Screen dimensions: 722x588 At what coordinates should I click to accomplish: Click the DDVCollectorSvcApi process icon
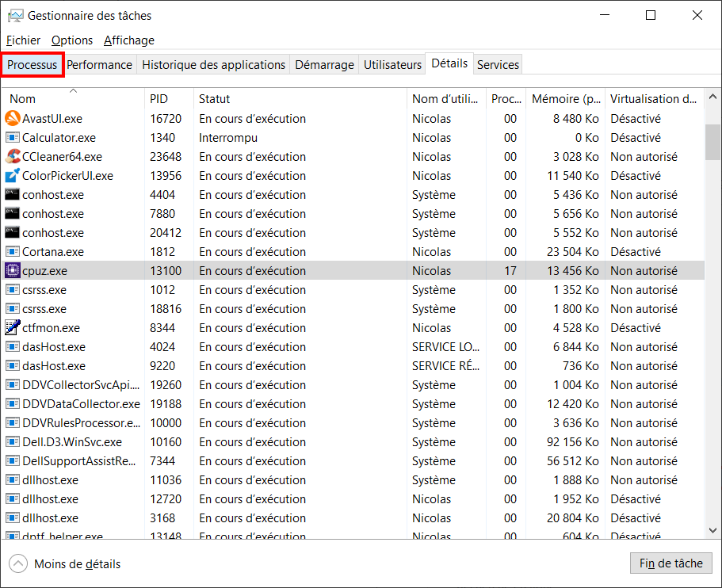pos(13,384)
